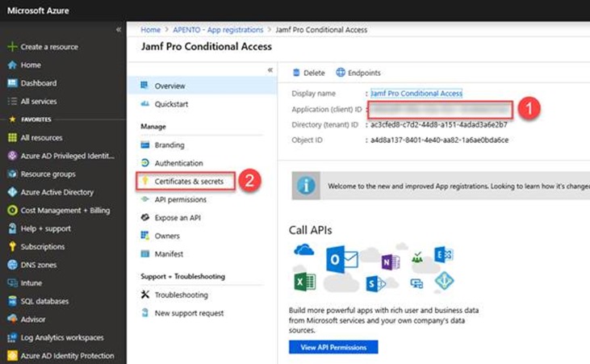Click the All resources grid icon
590x364 pixels.
click(12, 138)
